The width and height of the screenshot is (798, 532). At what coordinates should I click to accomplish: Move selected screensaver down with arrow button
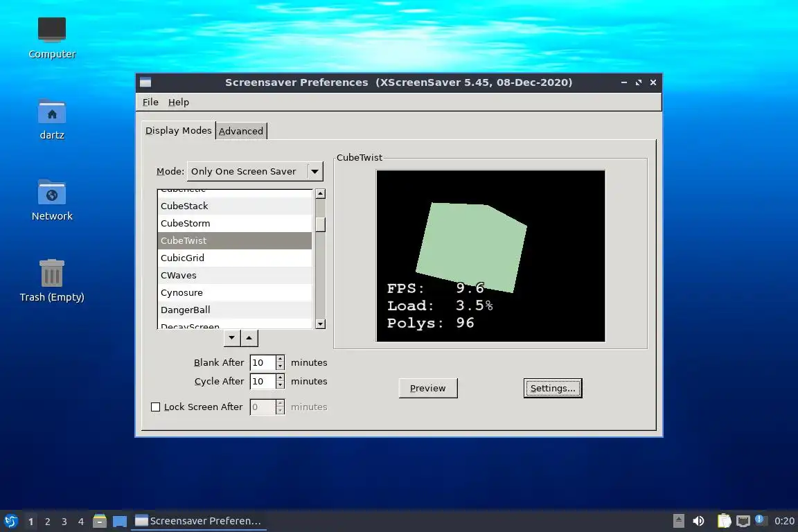[231, 337]
